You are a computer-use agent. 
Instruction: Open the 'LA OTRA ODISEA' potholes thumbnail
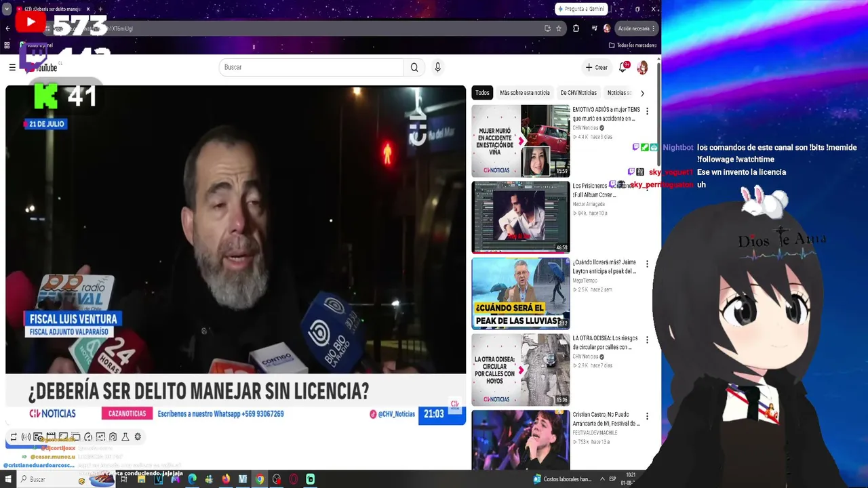[x=521, y=370]
